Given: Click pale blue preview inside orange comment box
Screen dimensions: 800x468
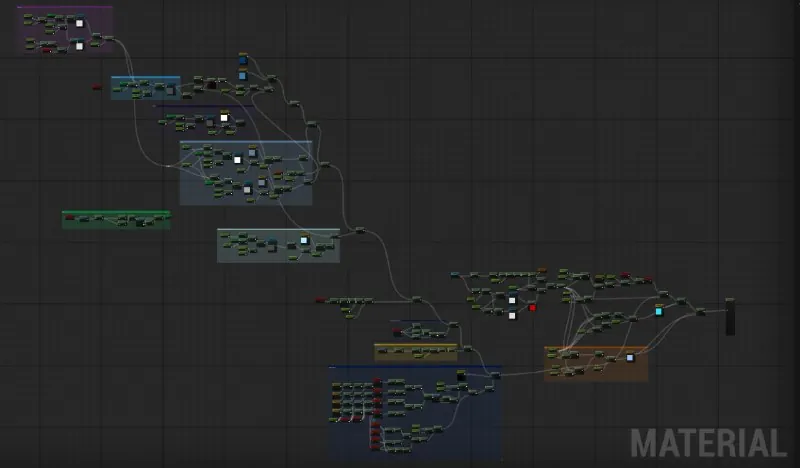Looking at the screenshot, I should click(x=630, y=357).
